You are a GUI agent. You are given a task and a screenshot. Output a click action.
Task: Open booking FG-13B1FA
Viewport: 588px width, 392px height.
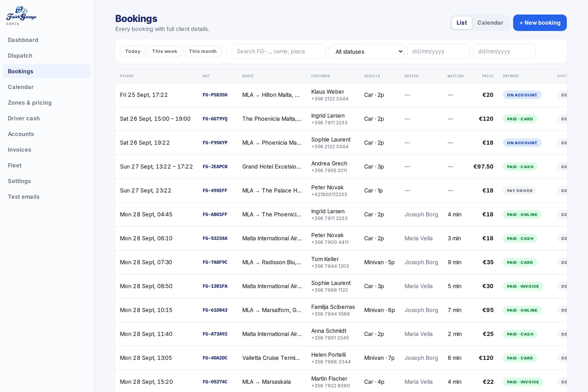tap(215, 286)
